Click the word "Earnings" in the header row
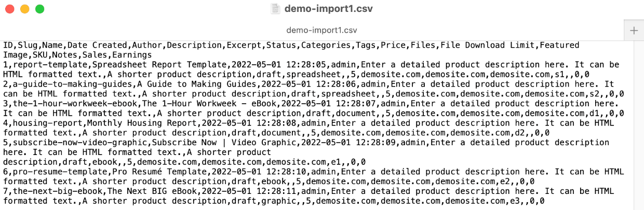The image size is (644, 210). (x=132, y=55)
